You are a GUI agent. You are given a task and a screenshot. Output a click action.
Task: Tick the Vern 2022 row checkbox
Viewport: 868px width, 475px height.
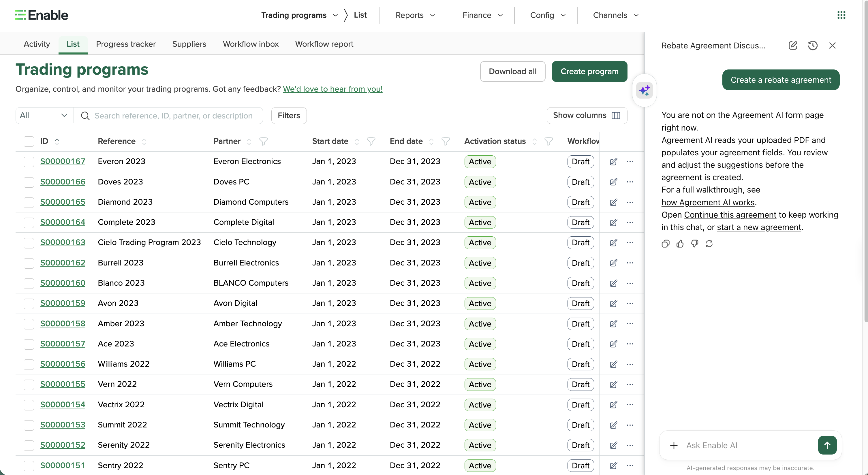(29, 384)
